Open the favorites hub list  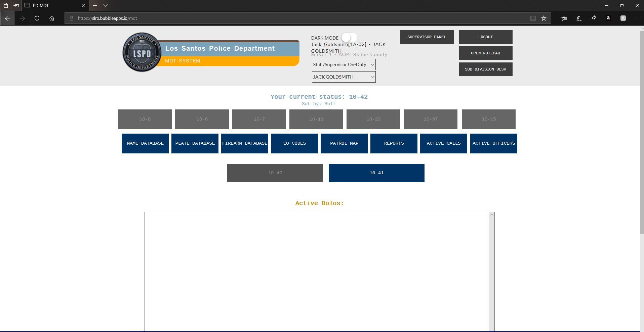pyautogui.click(x=564, y=18)
